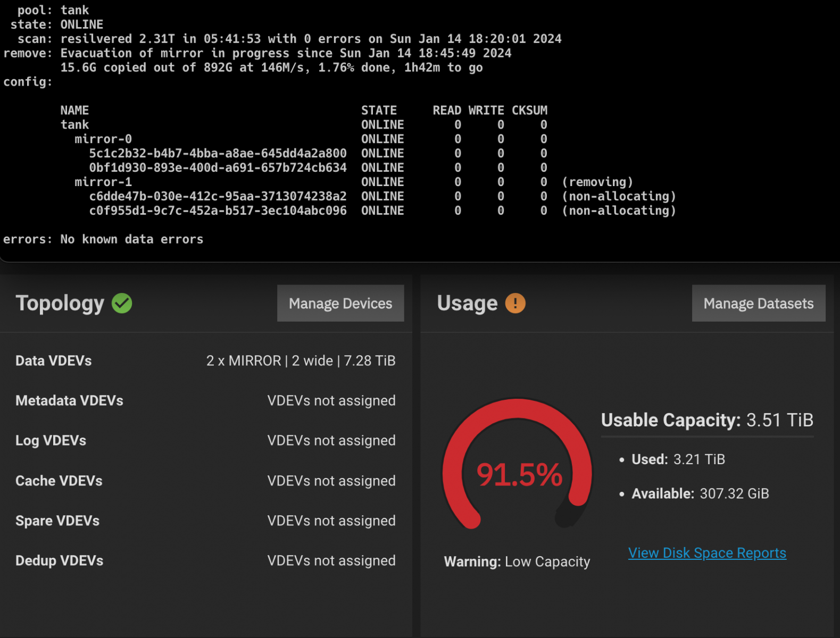Click the green Topology status checkmark icon
The width and height of the screenshot is (840, 638).
coord(122,304)
